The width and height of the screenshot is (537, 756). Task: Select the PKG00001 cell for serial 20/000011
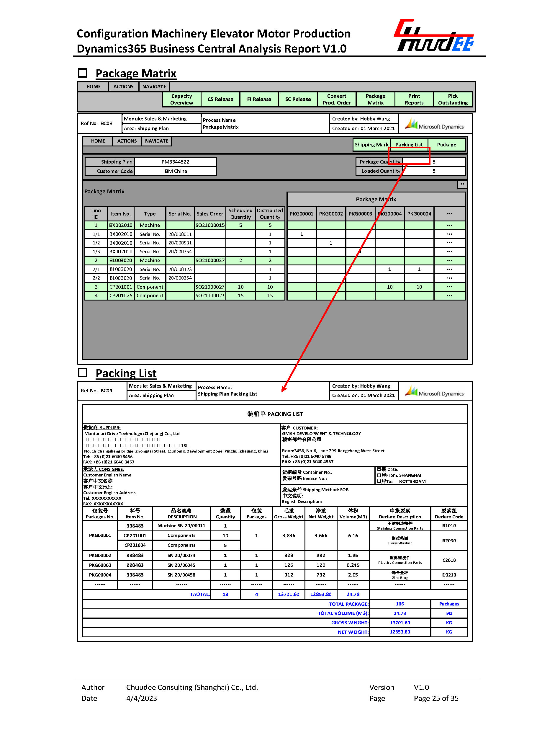pos(301,234)
